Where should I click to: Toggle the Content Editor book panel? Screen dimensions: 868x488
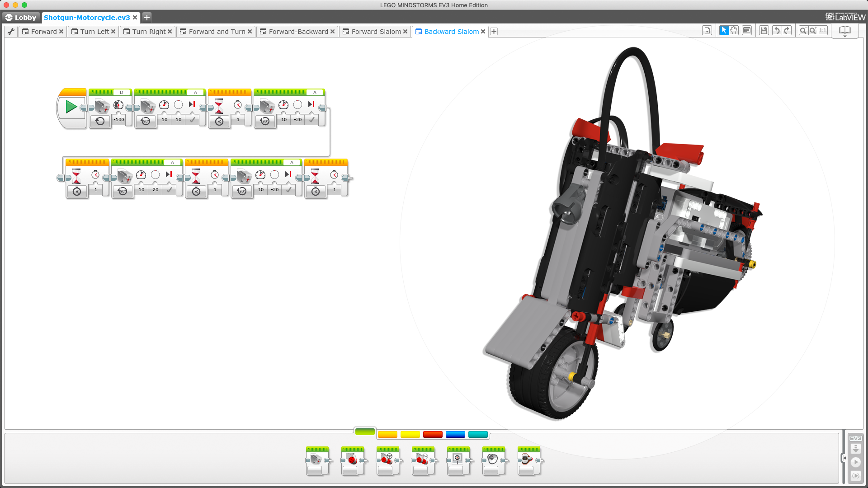[x=844, y=31]
